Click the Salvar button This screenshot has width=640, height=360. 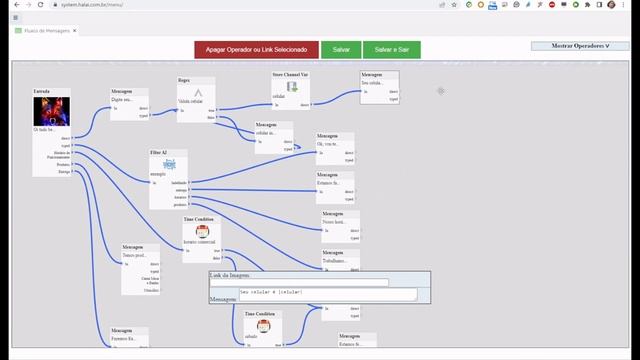[341, 50]
